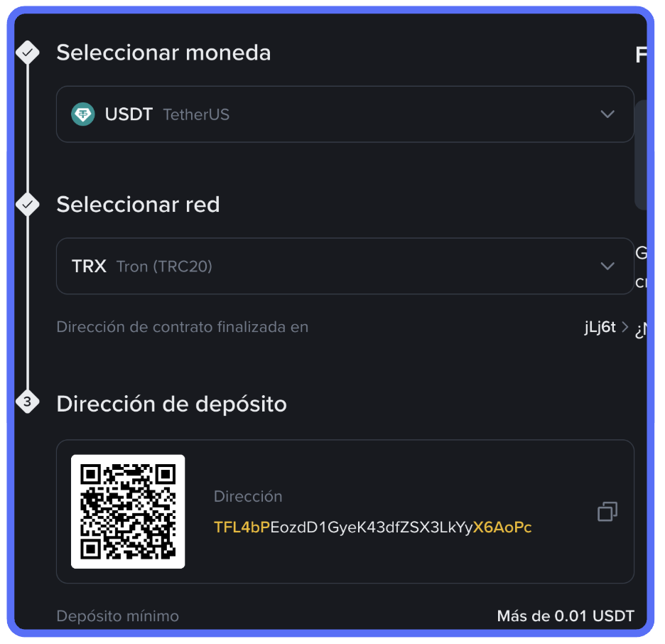Open contract address ending in jLj6t
The image size is (665, 644).
pos(600,327)
